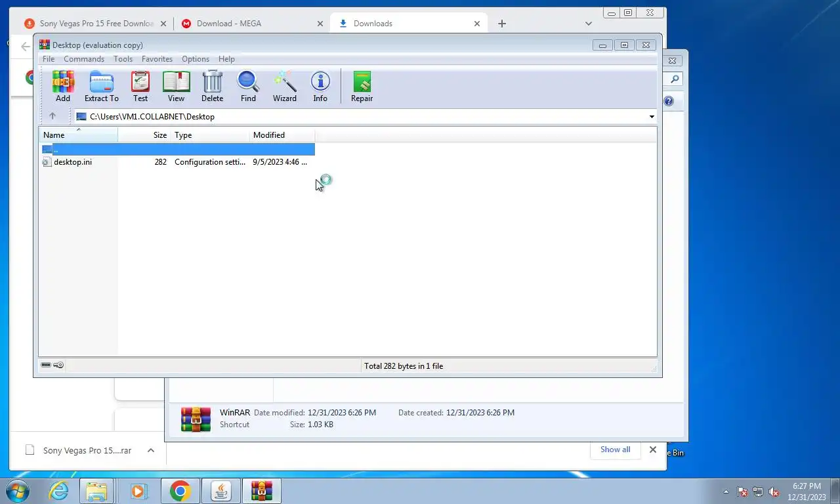This screenshot has height=504, width=840.
Task: Select the parent folder '..' row
Action: coord(177,149)
